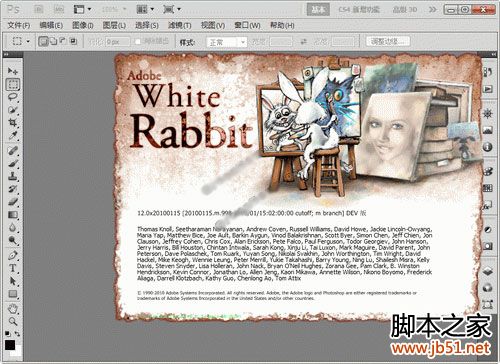Select the Pen tool
Image resolution: width=500 pixels, height=364 pixels.
tap(13, 255)
